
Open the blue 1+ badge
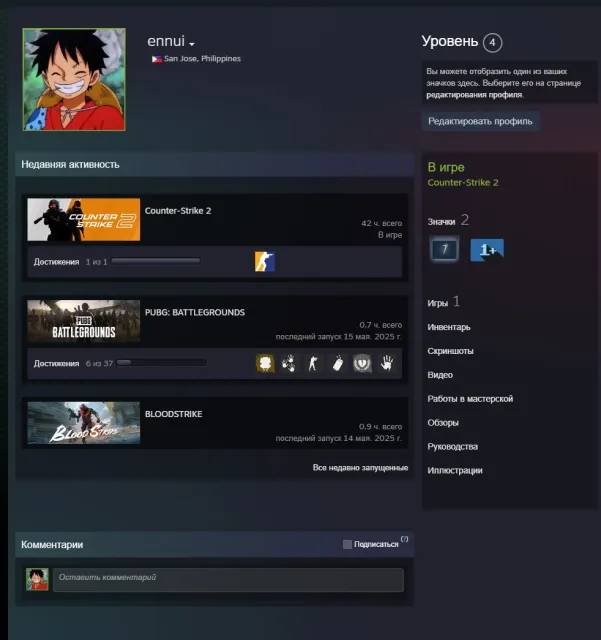[x=487, y=249]
